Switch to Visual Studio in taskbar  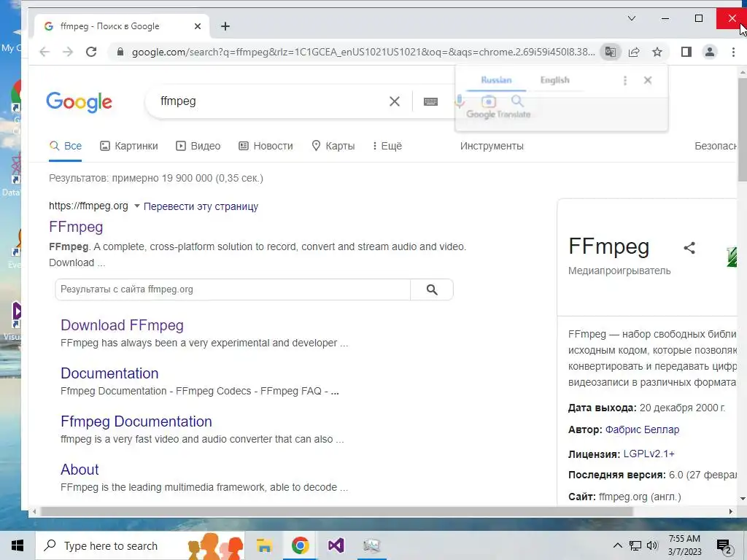tap(336, 545)
